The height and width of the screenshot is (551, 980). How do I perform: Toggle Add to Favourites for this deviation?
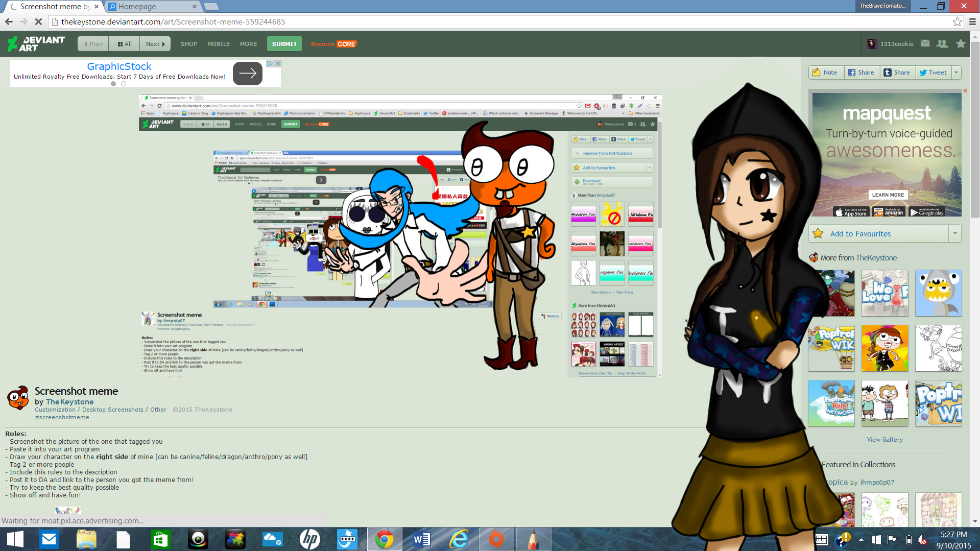point(878,233)
